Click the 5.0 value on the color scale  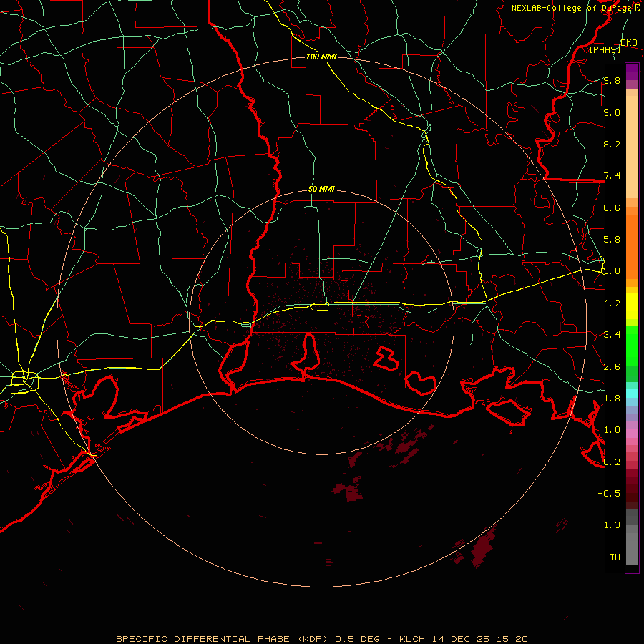(x=612, y=271)
